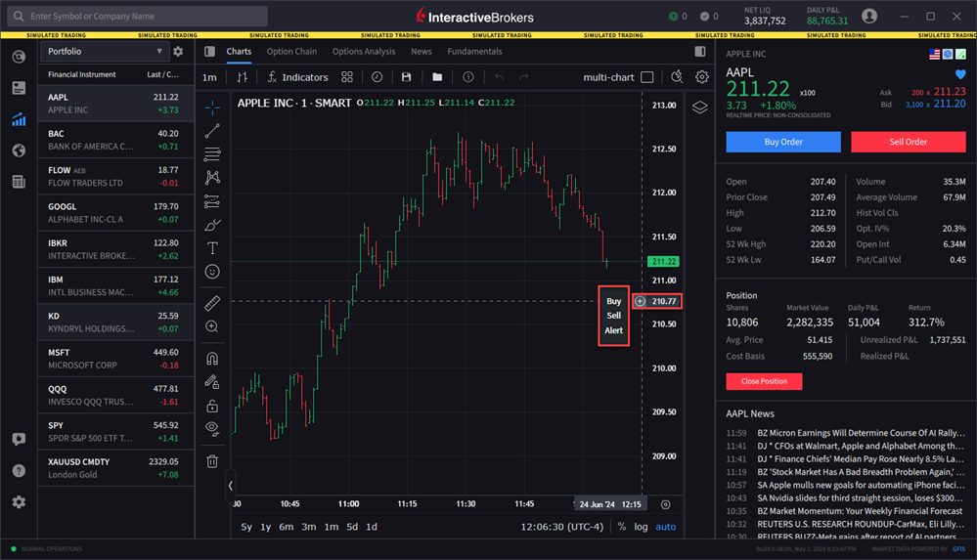This screenshot has width=977, height=560.
Task: Click the plus icon at price 210.77
Action: [640, 301]
